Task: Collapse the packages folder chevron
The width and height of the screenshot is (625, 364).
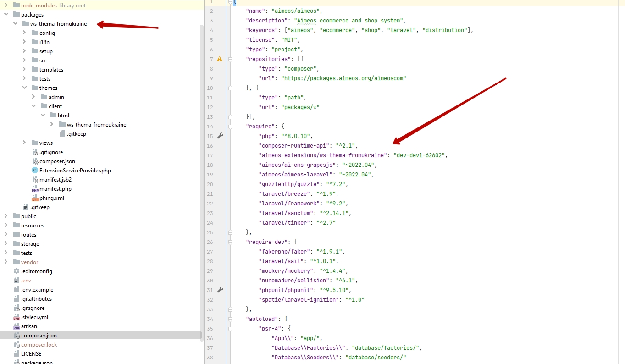Action: point(6,15)
